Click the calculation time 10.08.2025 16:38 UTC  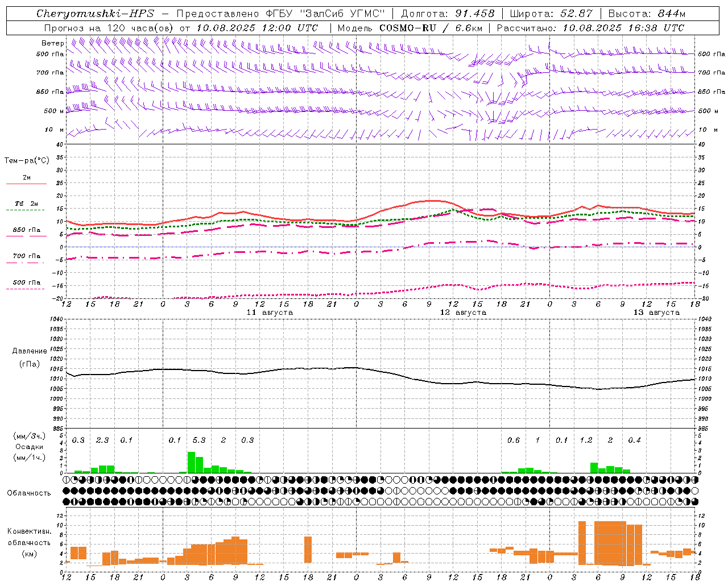[623, 28]
